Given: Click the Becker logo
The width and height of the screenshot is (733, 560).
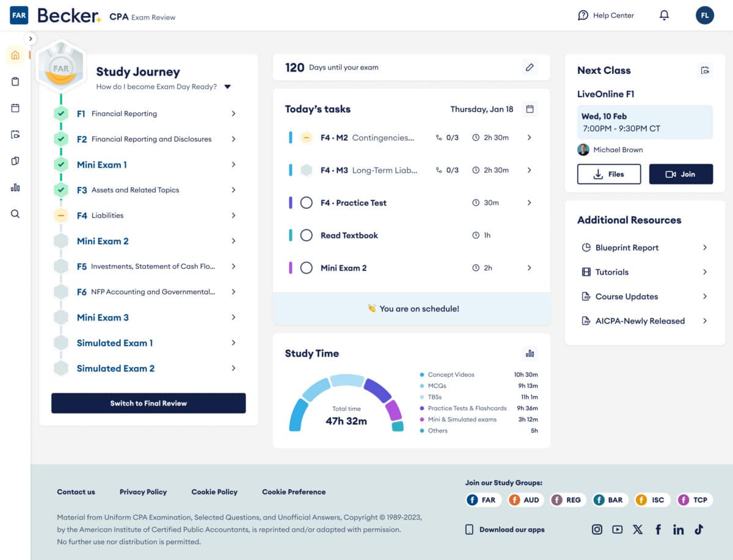Looking at the screenshot, I should point(68,16).
